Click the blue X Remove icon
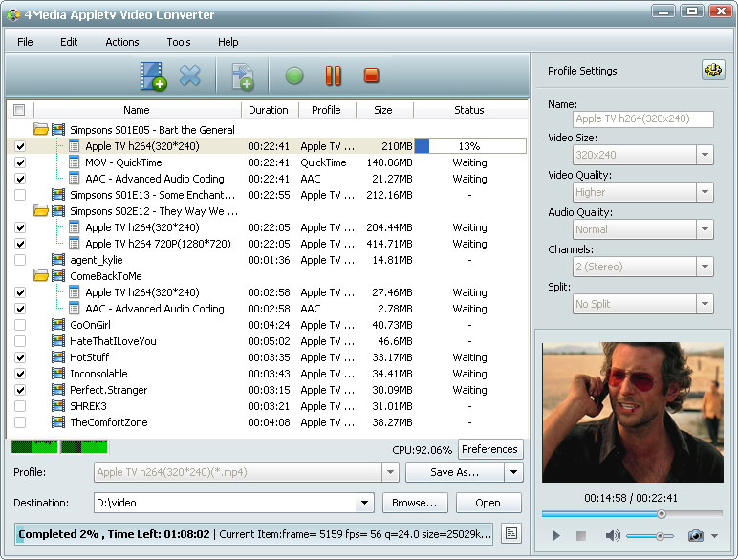This screenshot has width=738, height=560. coord(190,75)
